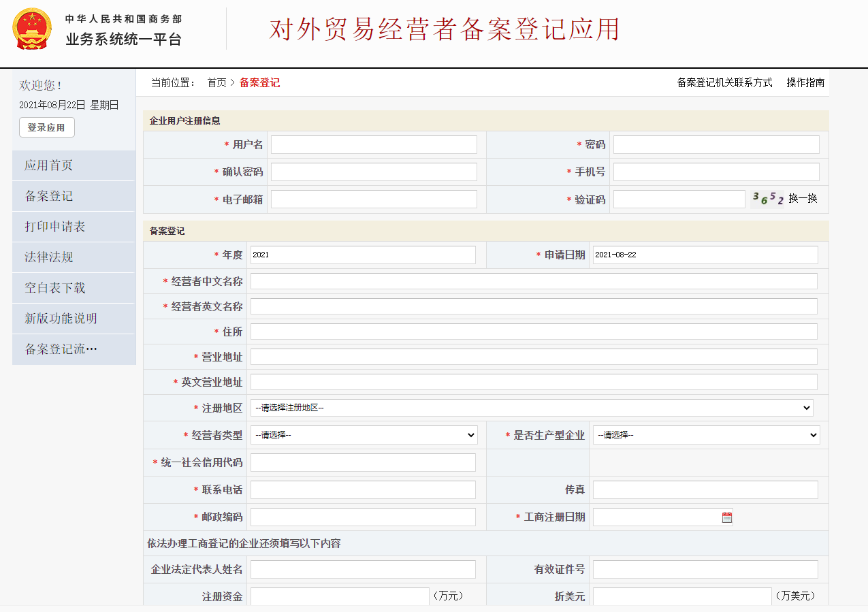Click the national emblem logo
This screenshot has width=868, height=612.
pos(32,29)
